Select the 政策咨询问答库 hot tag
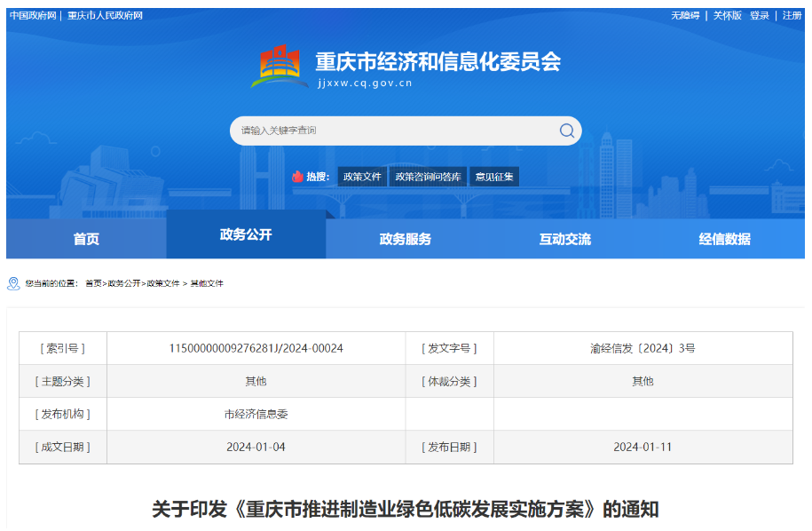 [428, 177]
